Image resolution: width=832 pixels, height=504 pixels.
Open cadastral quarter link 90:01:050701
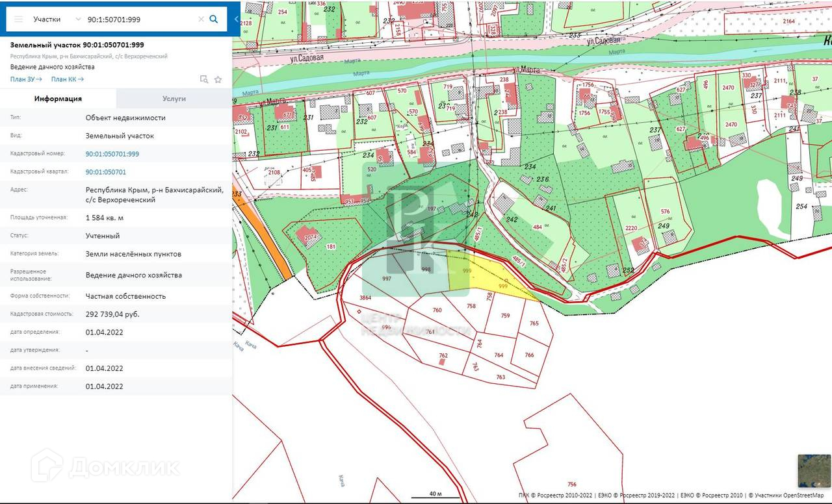[106, 172]
